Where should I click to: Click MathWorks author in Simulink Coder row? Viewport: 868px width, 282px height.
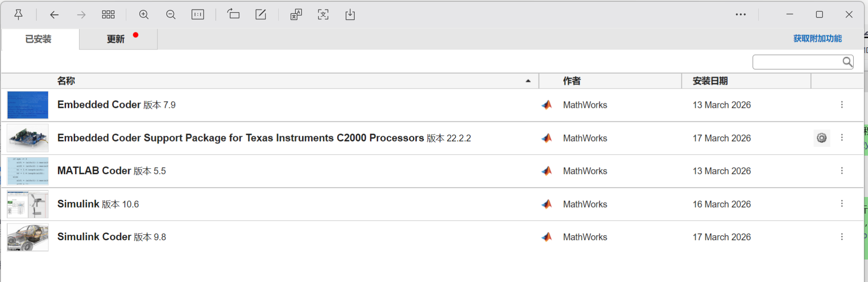coord(585,237)
